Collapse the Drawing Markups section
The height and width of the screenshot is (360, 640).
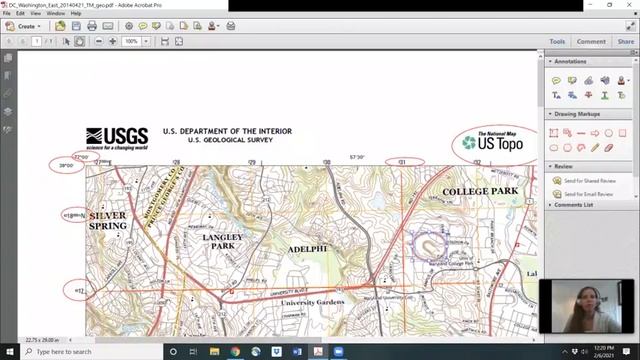(550, 114)
